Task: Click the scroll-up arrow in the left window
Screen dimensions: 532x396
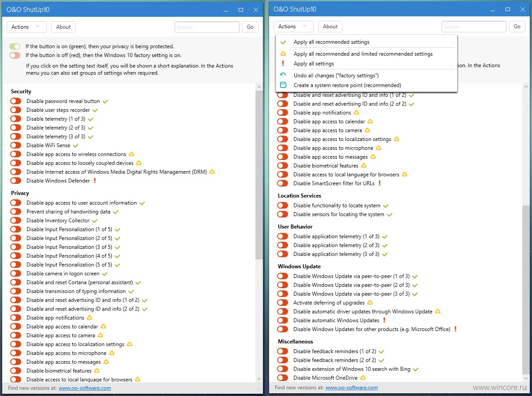Action: point(259,88)
